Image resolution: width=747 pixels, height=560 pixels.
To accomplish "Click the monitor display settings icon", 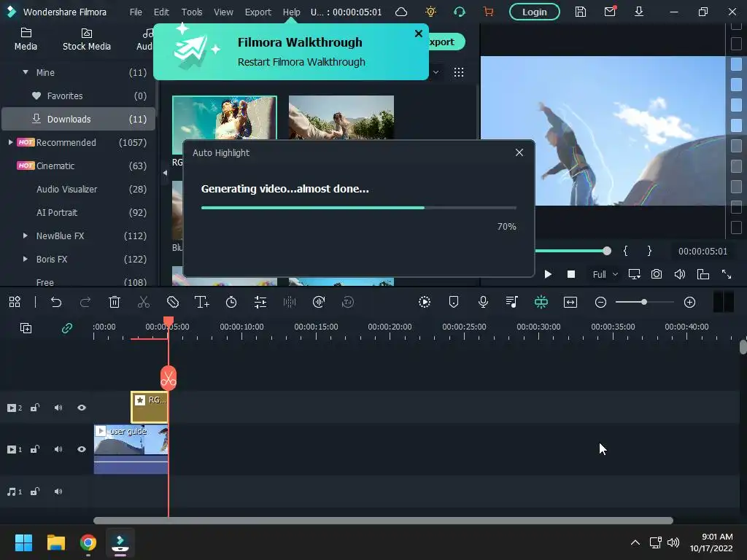I will (x=634, y=274).
